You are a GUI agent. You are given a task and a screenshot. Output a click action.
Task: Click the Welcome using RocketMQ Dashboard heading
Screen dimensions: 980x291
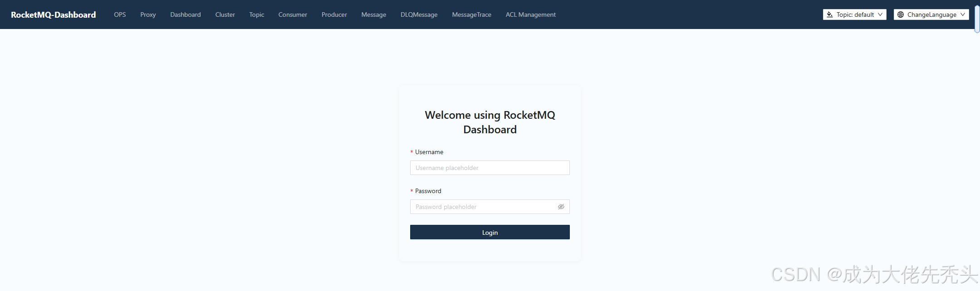[490, 122]
